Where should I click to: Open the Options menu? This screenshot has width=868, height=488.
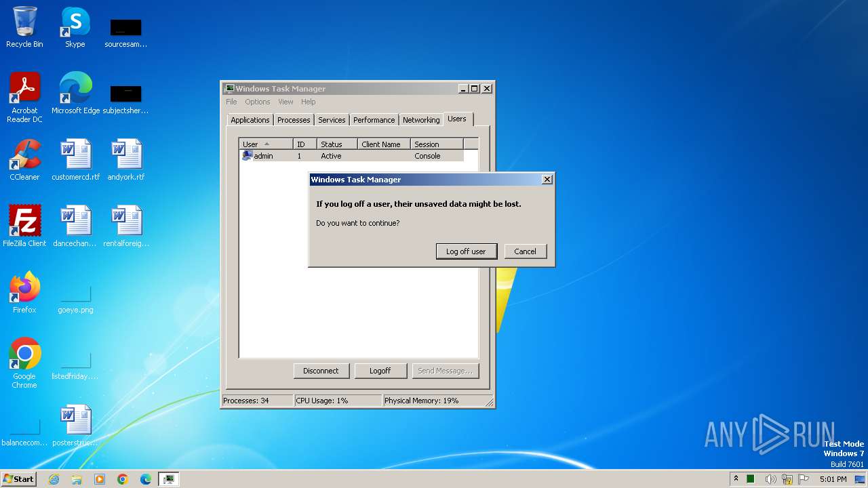(x=258, y=102)
